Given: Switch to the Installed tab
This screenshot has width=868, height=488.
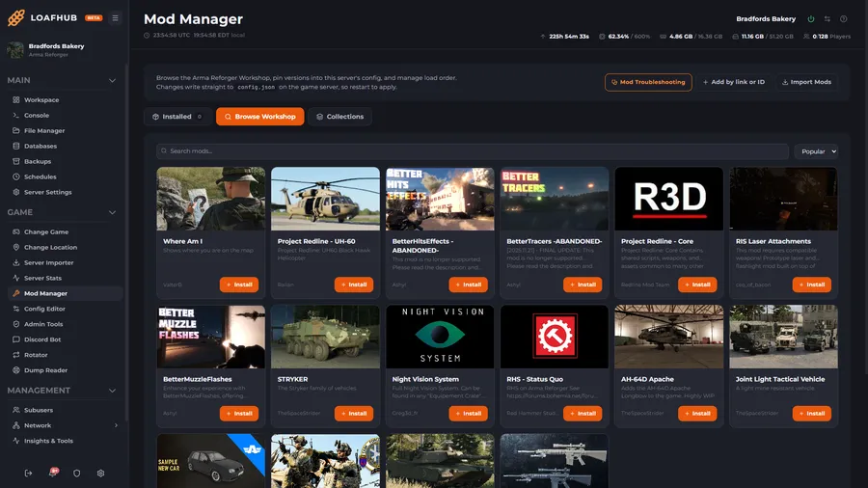Looking at the screenshot, I should (177, 117).
